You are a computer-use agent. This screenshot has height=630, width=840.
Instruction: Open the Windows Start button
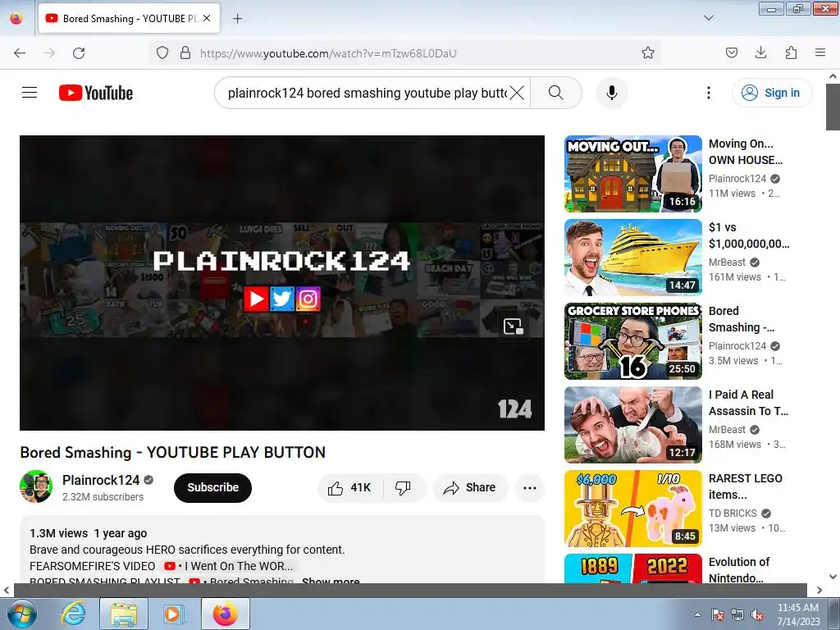pos(21,614)
